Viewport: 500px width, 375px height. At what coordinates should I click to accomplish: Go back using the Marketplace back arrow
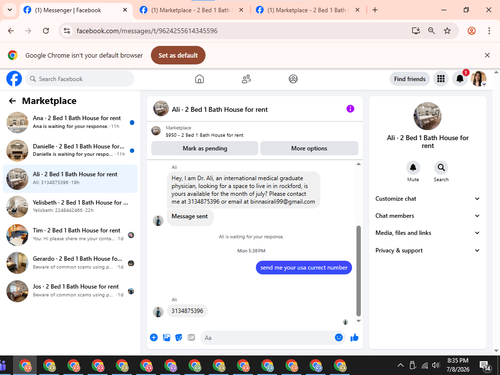[x=12, y=101]
